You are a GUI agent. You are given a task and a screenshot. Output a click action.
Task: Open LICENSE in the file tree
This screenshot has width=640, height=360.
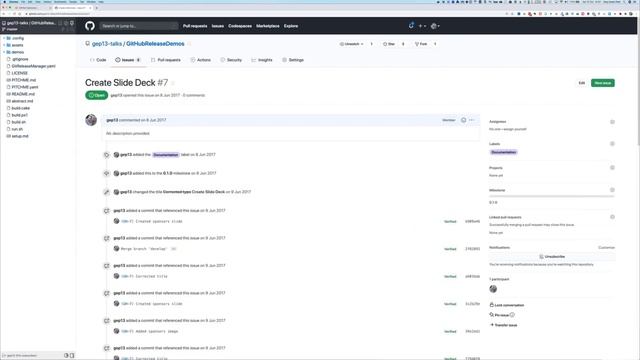pyautogui.click(x=20, y=73)
